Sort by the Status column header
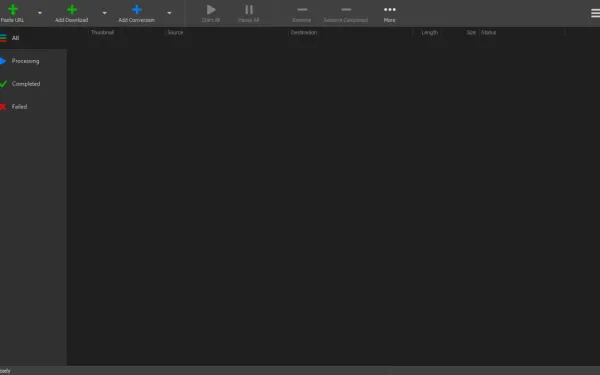 tap(489, 33)
